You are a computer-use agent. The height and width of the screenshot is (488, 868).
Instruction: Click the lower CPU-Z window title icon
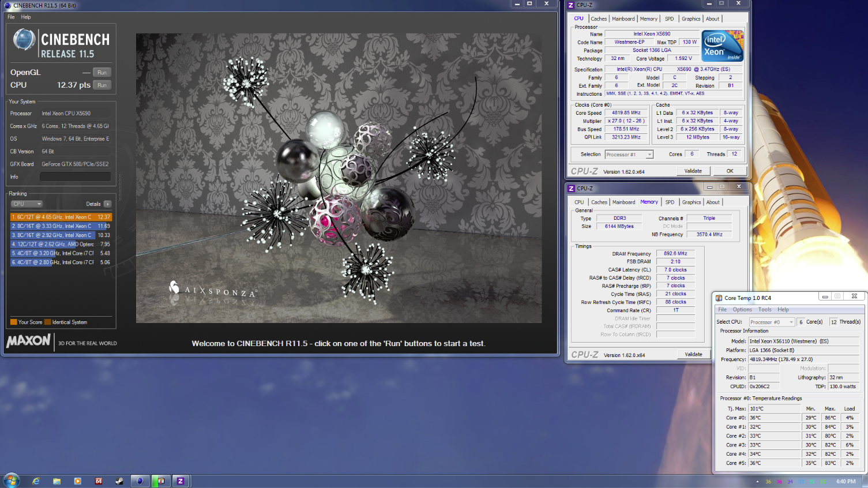(x=571, y=188)
